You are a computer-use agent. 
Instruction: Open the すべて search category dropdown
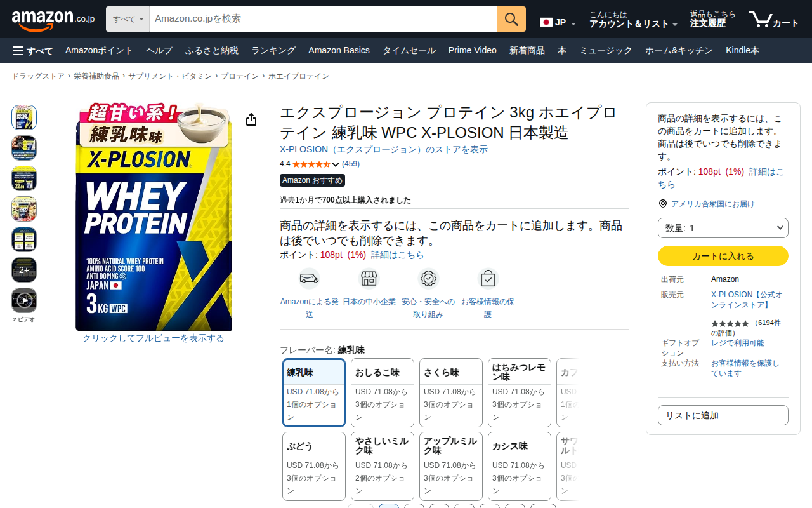click(x=128, y=19)
